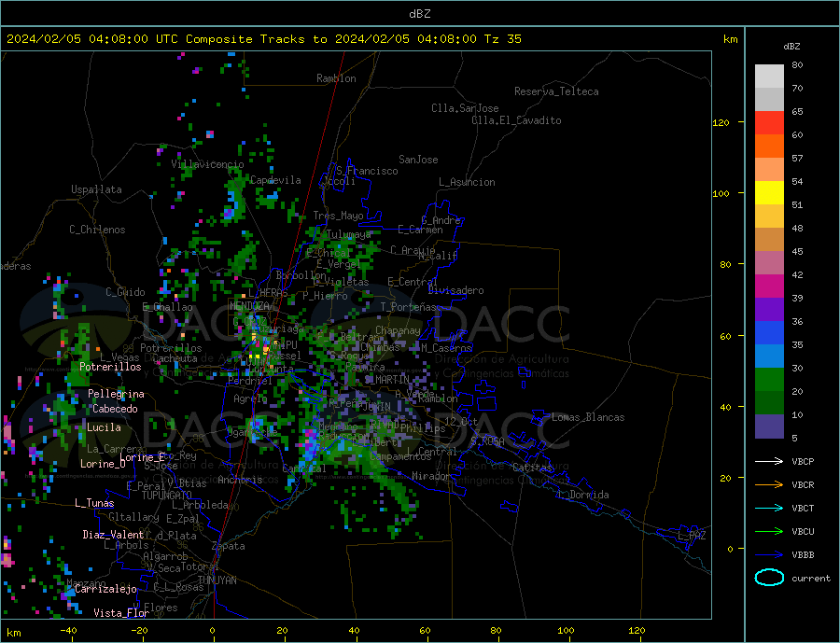
Task: Click the 120 km tick on right axis
Action: pos(721,122)
